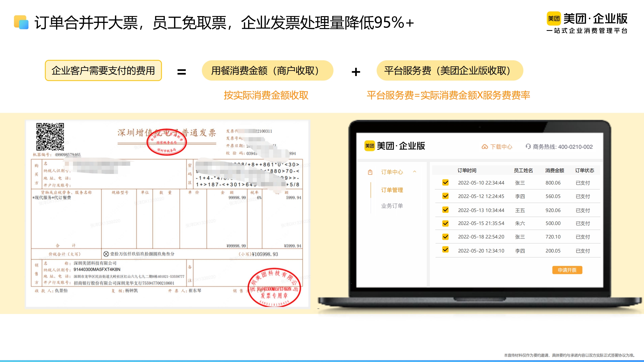The image size is (644, 362).
Task: Click the amount 800.06
Action: click(553, 183)
